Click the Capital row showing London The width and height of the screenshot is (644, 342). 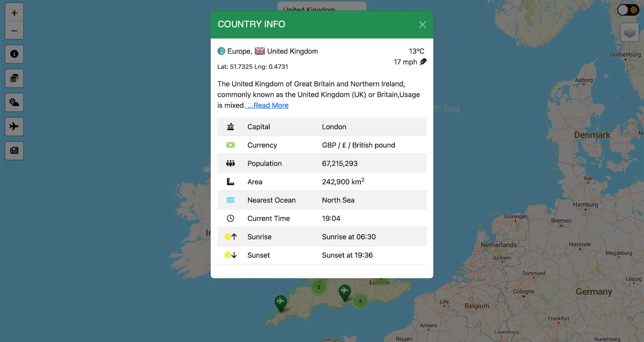(x=322, y=127)
